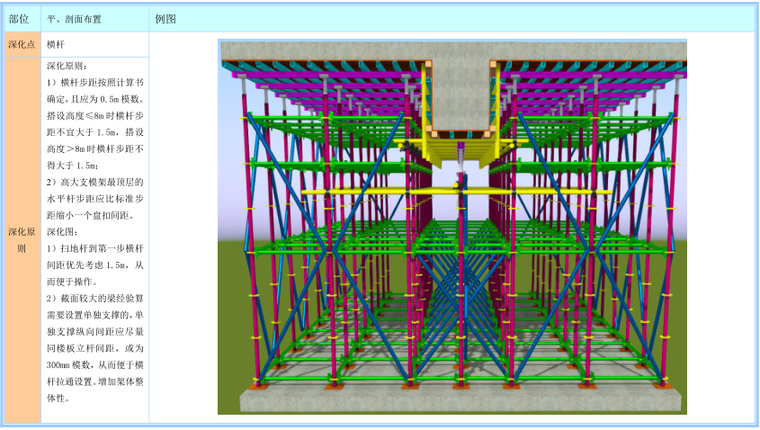
Task: Select paragraph starting 高大支模架最顶层
Action: (x=95, y=198)
